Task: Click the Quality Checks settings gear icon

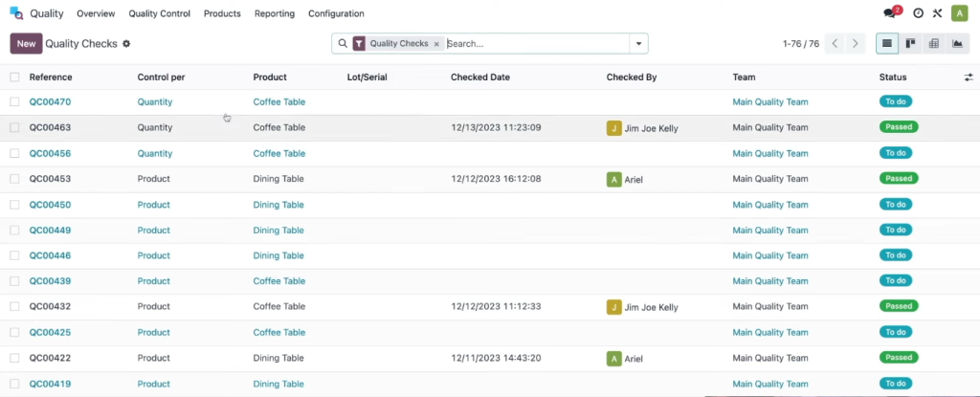Action: click(x=126, y=44)
